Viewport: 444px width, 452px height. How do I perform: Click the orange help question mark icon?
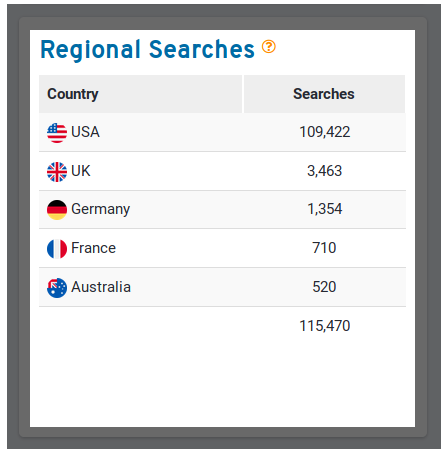tap(268, 46)
